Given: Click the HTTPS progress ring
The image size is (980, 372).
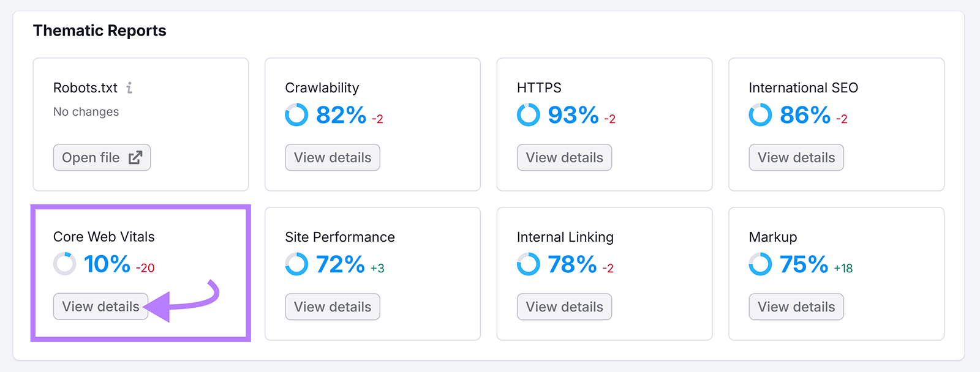Looking at the screenshot, I should pos(527,115).
